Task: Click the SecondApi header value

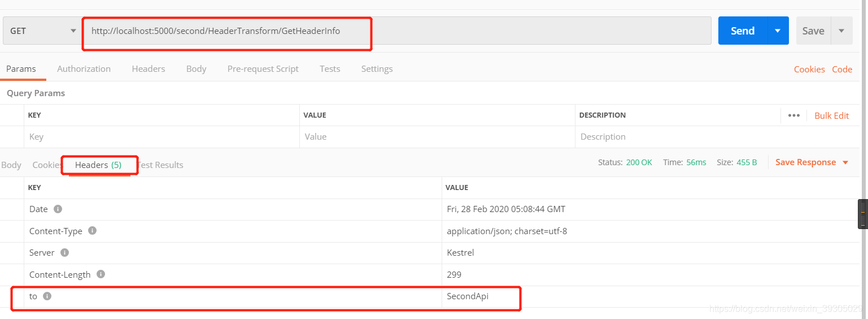Action: [467, 296]
